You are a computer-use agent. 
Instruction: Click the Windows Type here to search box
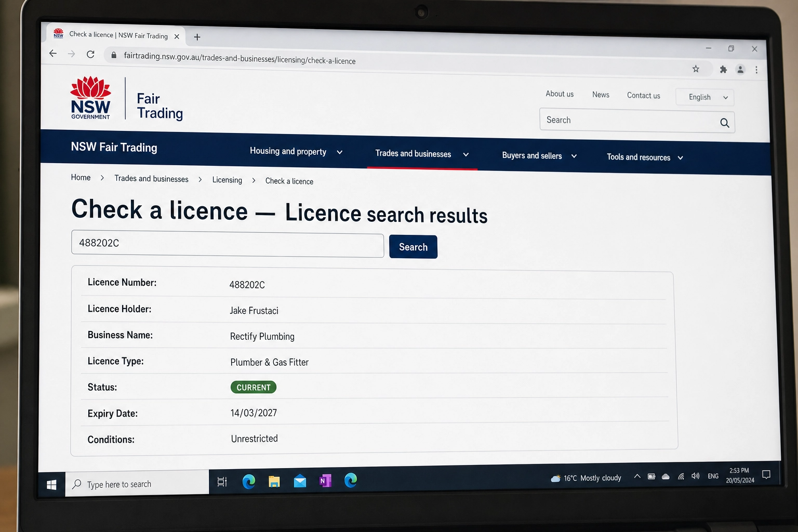[x=137, y=484]
